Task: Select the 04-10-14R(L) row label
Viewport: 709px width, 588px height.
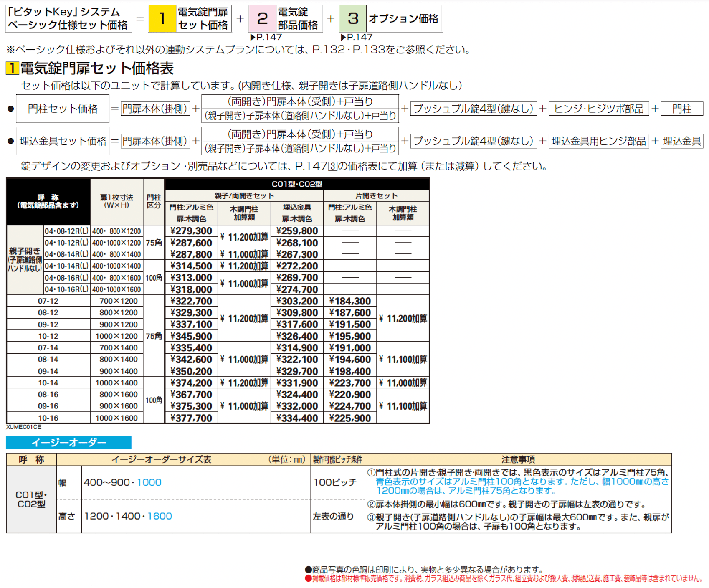Action: [x=67, y=266]
